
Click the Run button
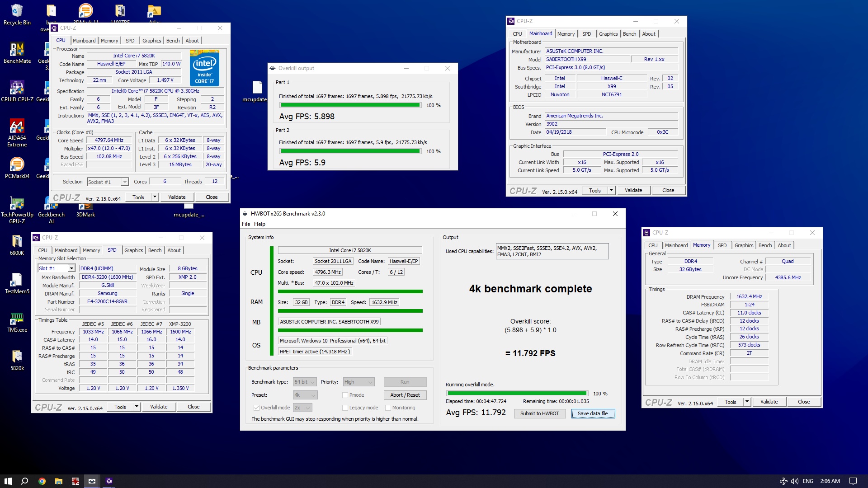[x=405, y=382]
